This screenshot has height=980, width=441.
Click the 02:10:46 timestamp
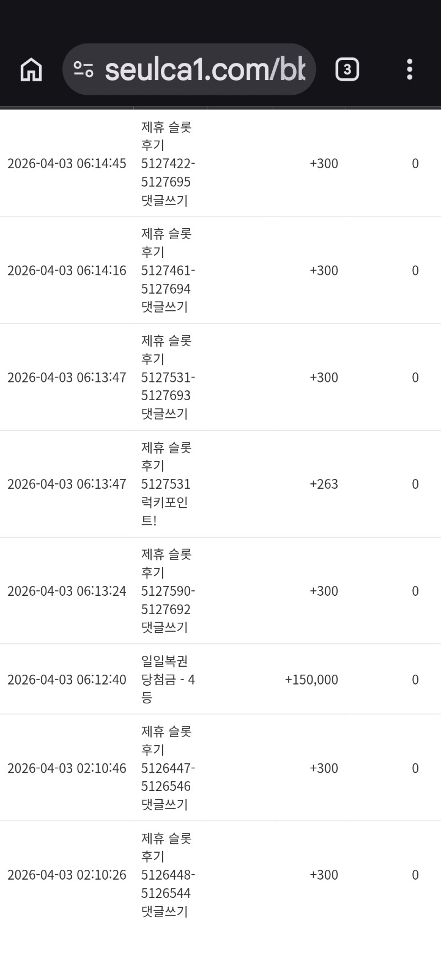(x=67, y=768)
